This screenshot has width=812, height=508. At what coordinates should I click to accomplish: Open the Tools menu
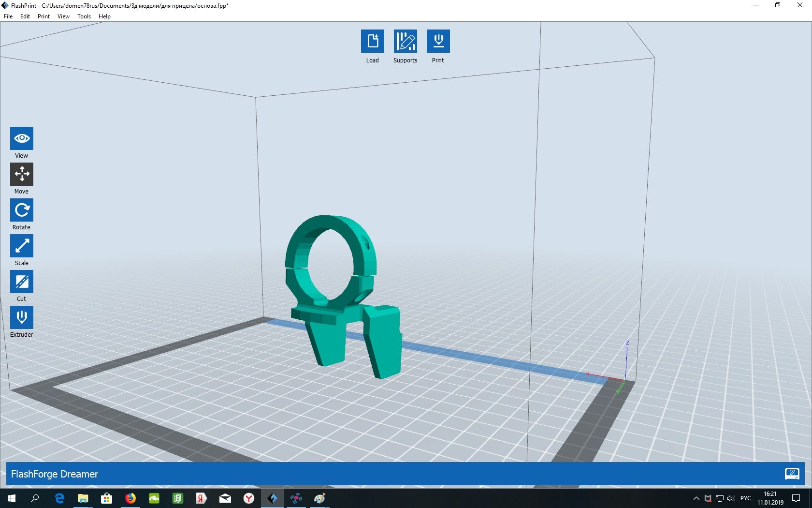[84, 16]
